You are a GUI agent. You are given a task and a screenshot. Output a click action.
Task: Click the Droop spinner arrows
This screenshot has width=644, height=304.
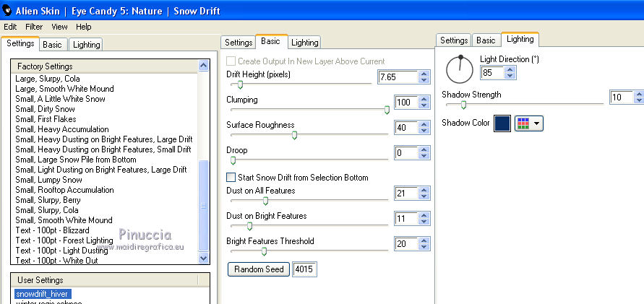[424, 153]
